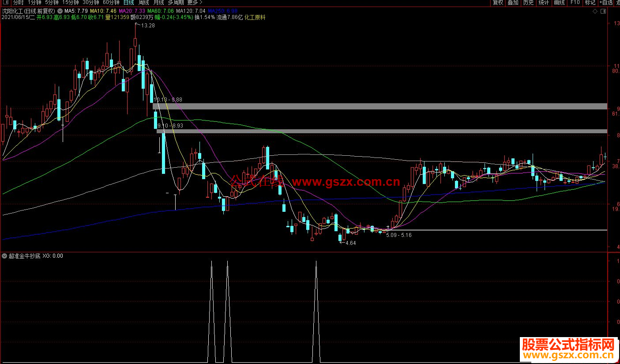Image resolution: width=620 pixels, height=364 pixels.
Task: Select the 日线 daily chart tab
Action: click(x=128, y=3)
